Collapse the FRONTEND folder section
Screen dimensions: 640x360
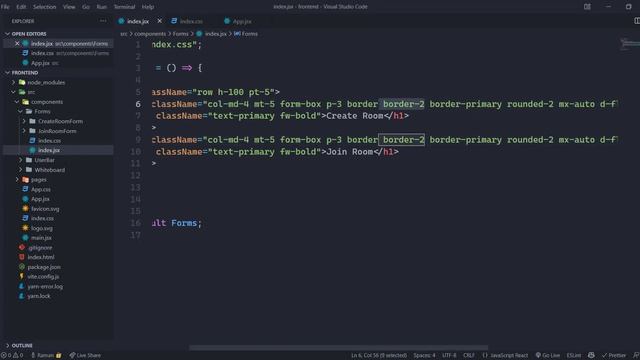point(24,73)
